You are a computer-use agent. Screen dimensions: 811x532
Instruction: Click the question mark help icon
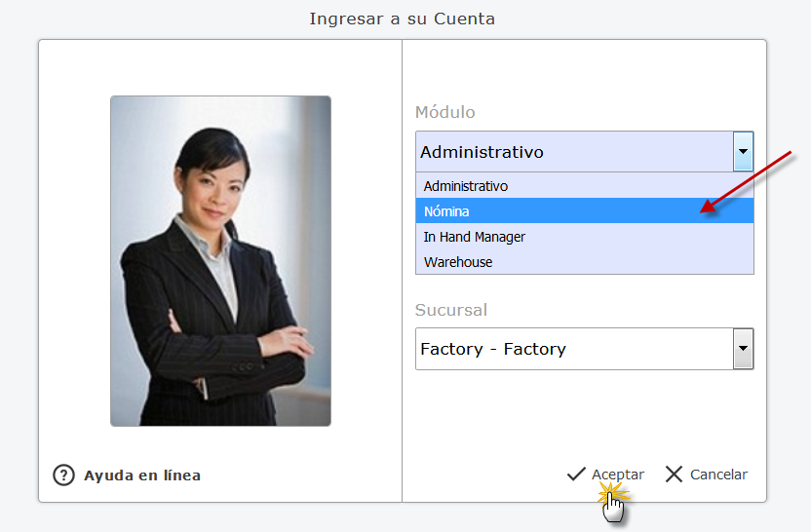[x=63, y=475]
